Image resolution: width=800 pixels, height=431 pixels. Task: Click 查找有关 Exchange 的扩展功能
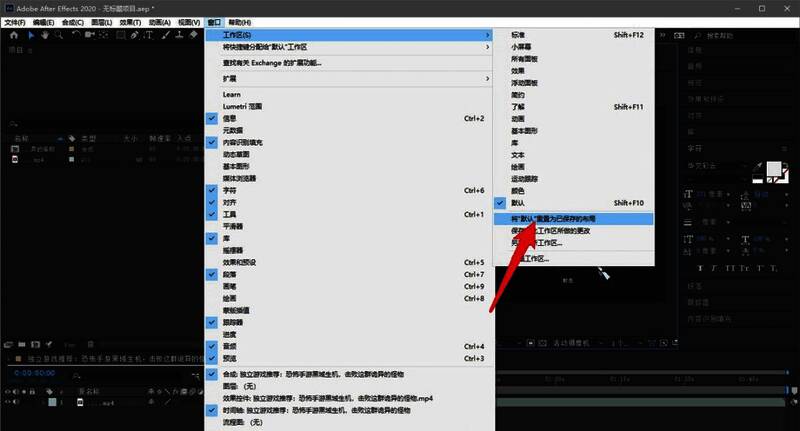348,63
